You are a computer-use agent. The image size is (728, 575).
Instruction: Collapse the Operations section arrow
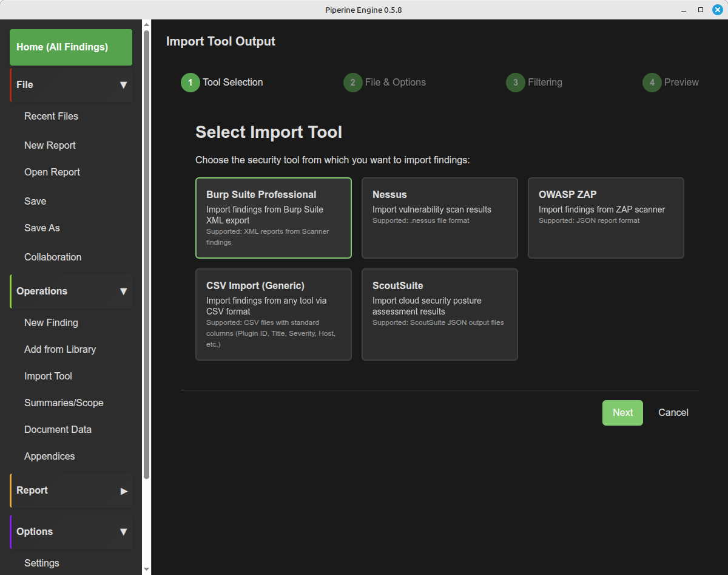point(124,291)
